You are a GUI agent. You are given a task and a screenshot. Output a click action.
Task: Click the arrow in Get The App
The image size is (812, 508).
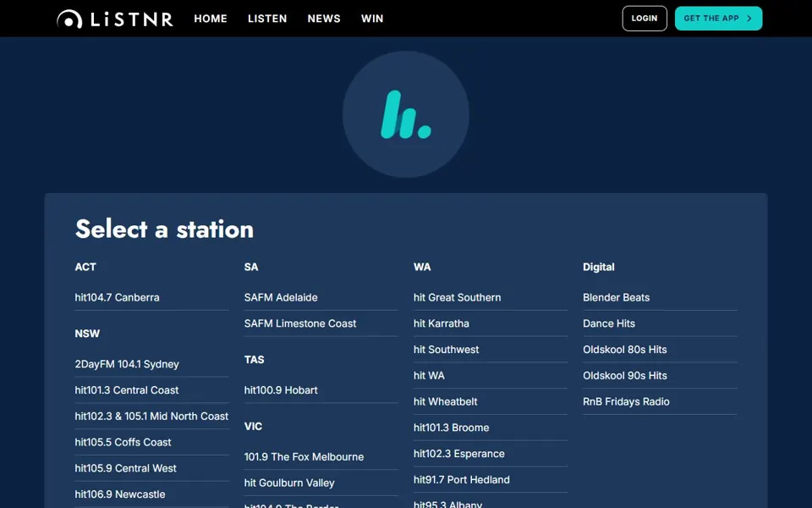(x=749, y=19)
